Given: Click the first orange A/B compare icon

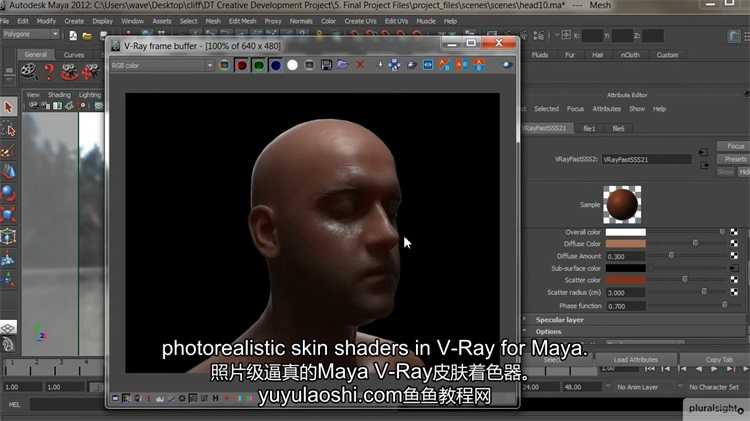Looking at the screenshot, I should click(x=444, y=65).
